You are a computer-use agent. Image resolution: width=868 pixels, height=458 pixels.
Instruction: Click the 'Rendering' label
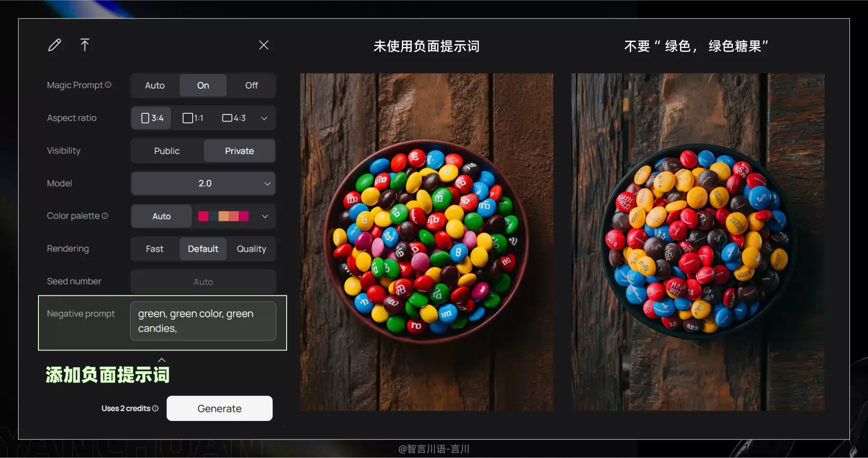click(68, 248)
